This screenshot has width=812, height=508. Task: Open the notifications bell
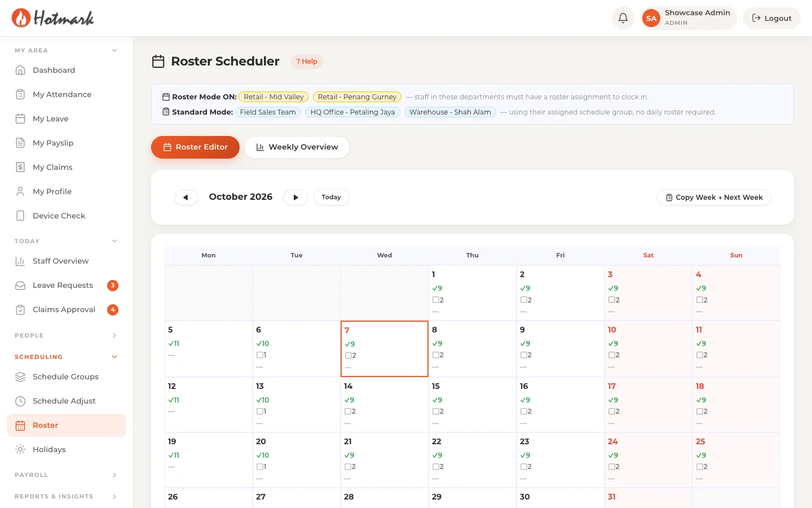coord(623,18)
